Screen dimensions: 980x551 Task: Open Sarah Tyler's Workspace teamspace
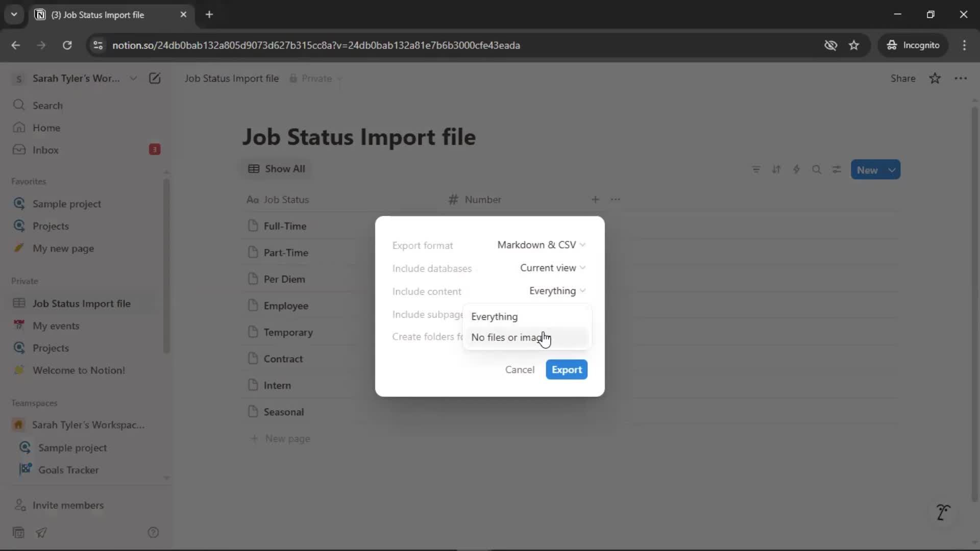pyautogui.click(x=87, y=425)
